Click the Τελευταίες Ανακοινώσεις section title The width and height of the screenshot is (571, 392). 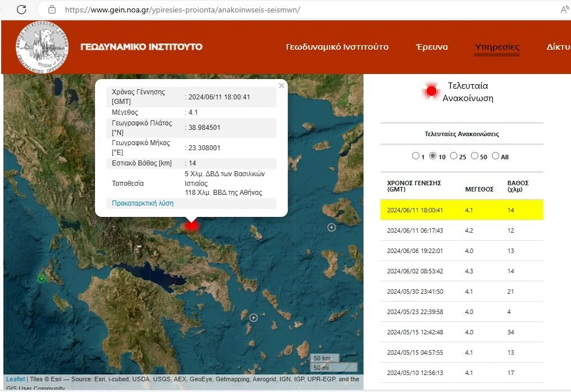tap(462, 134)
